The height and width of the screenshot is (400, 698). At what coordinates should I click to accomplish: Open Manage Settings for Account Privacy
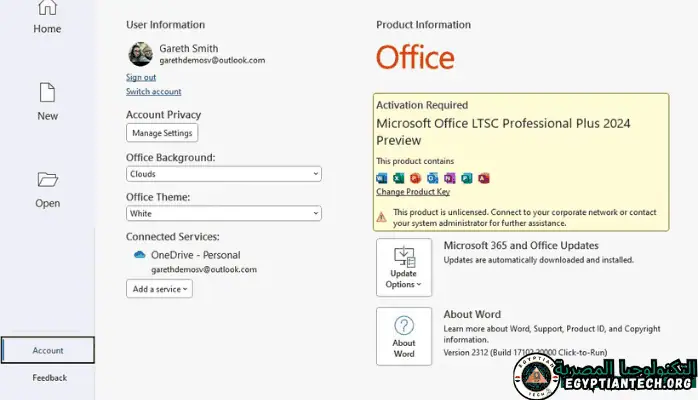[x=162, y=133]
